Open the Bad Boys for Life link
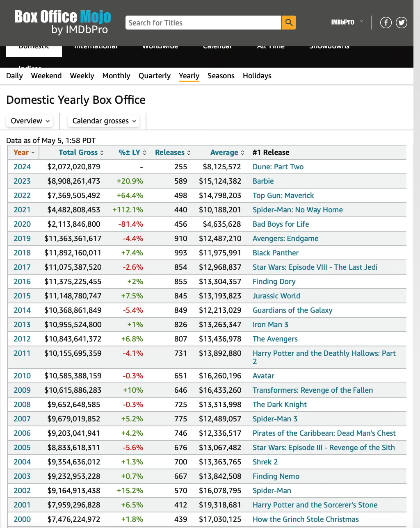Screen dimensions: 420x528 tap(281, 224)
